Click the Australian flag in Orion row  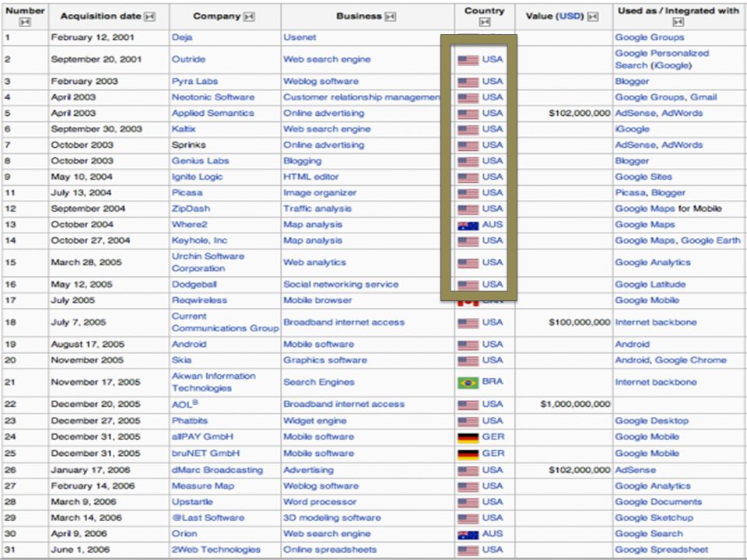[x=468, y=535]
